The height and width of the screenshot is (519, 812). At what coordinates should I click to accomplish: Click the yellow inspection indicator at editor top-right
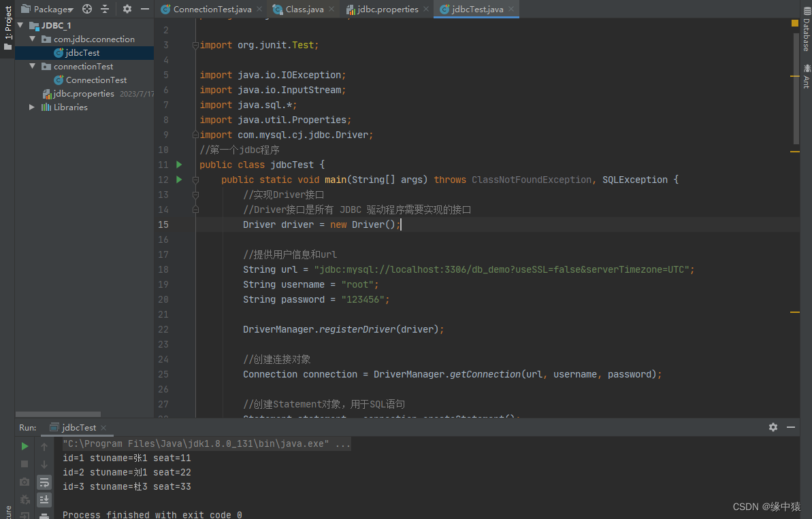point(794,22)
